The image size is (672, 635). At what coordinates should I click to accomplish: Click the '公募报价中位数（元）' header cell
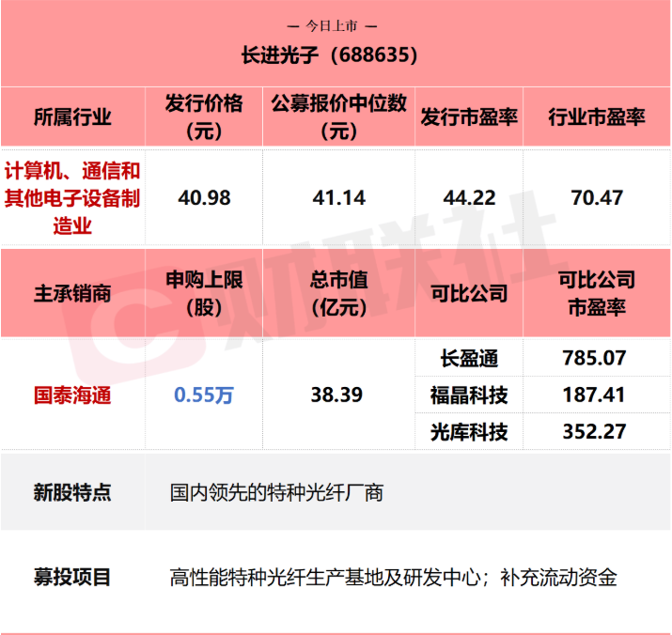338,117
